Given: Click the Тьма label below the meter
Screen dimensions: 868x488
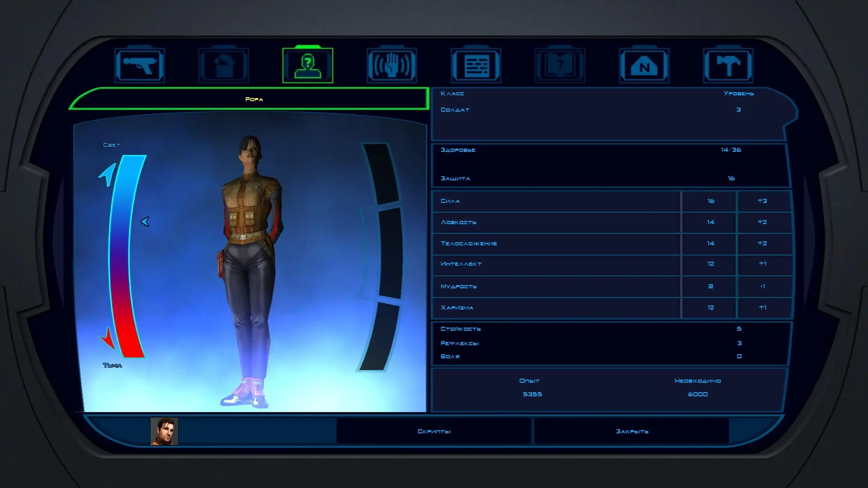Looking at the screenshot, I should [x=112, y=366].
